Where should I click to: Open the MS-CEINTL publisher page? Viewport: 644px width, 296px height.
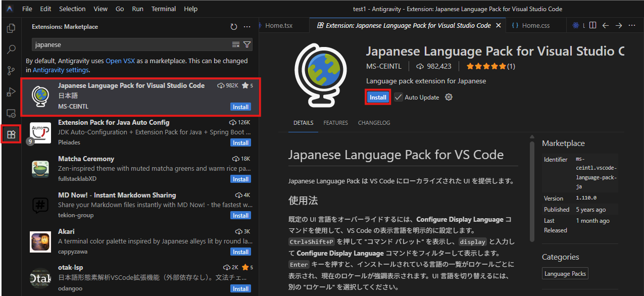pos(384,66)
